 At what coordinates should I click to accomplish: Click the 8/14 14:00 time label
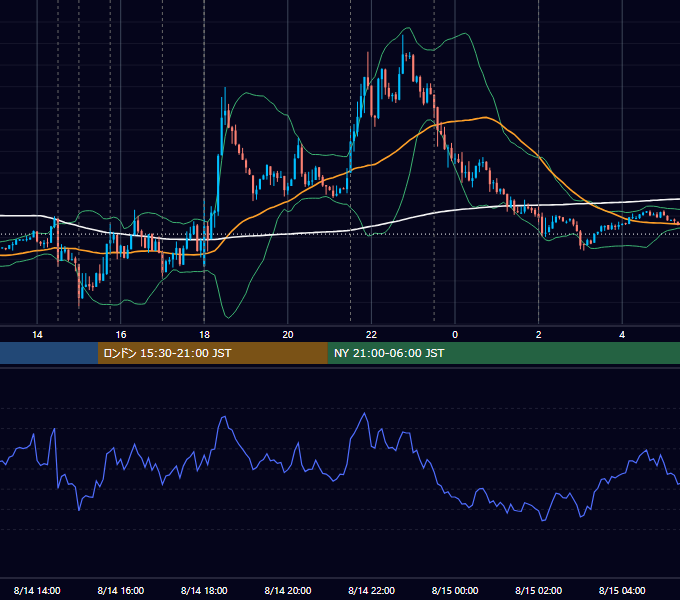[x=37, y=590]
